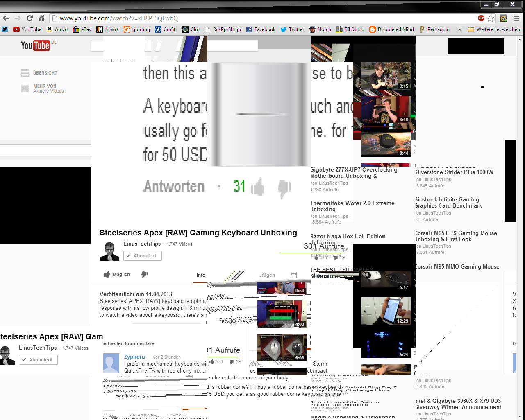Open Corsair M95 MMO Gaming Mouse video
This screenshot has width=525, height=420.
tap(457, 266)
